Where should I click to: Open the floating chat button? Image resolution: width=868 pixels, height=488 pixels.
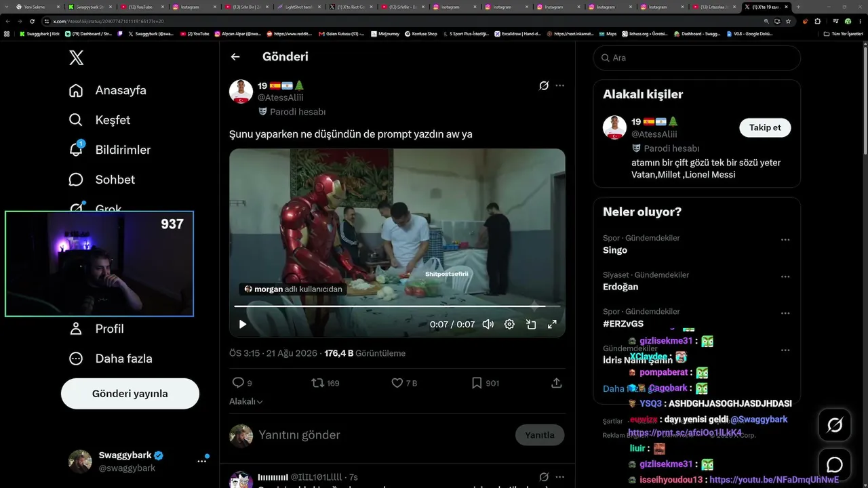pyautogui.click(x=835, y=464)
